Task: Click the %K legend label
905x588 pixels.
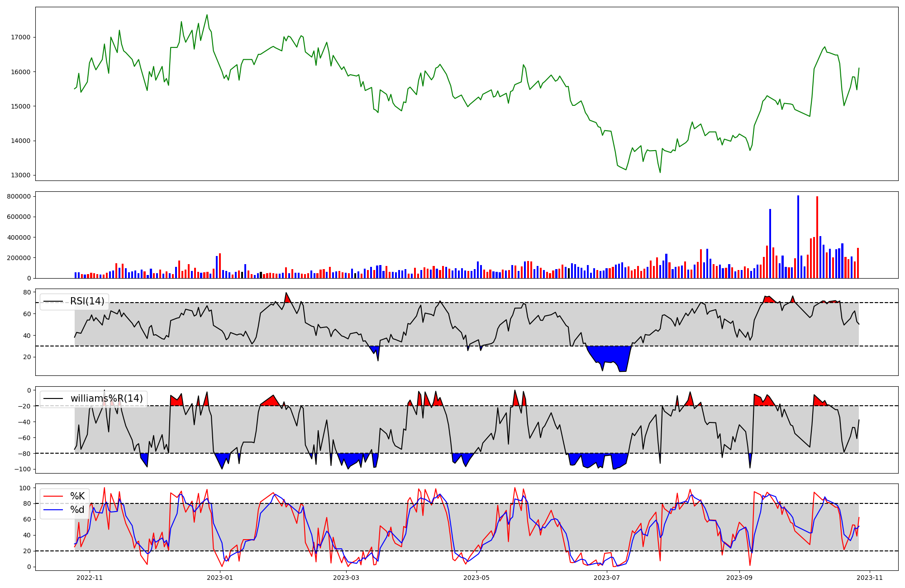Action: [x=77, y=496]
